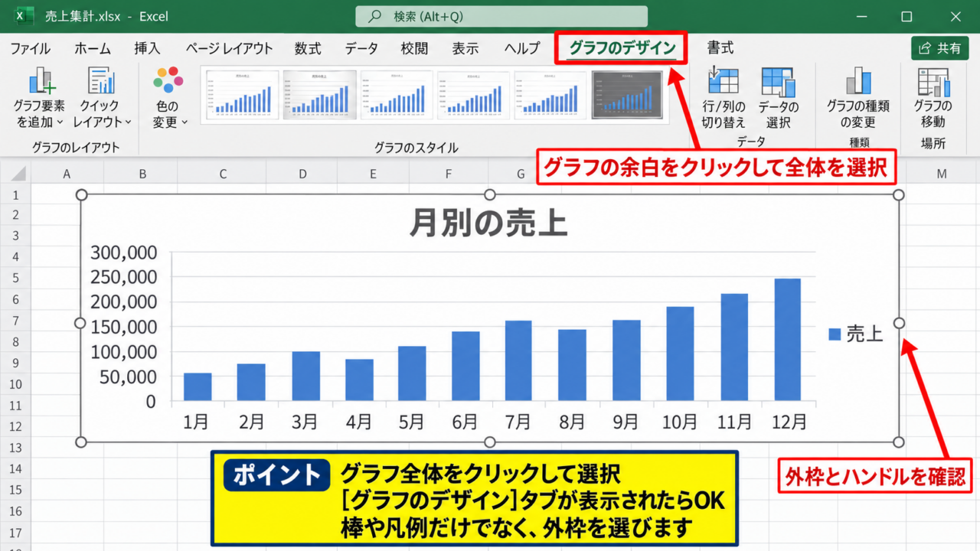
Task: Select the データ ribbon tab
Action: pyautogui.click(x=361, y=48)
